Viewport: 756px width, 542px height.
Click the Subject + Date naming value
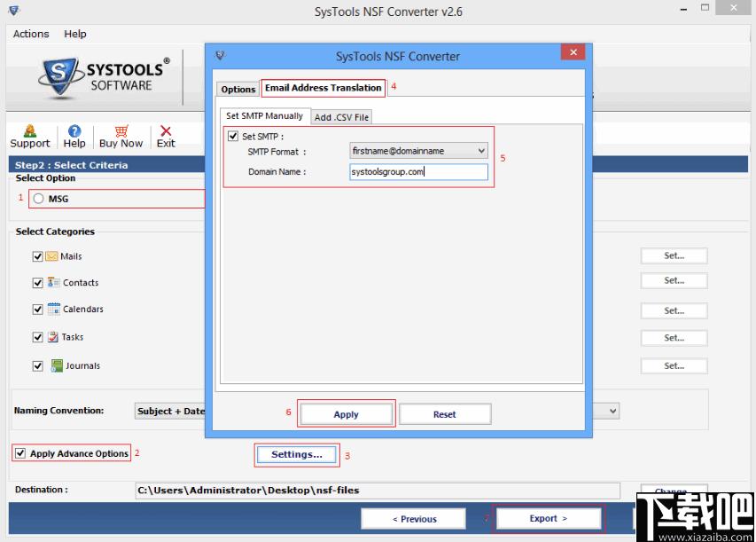pos(171,412)
